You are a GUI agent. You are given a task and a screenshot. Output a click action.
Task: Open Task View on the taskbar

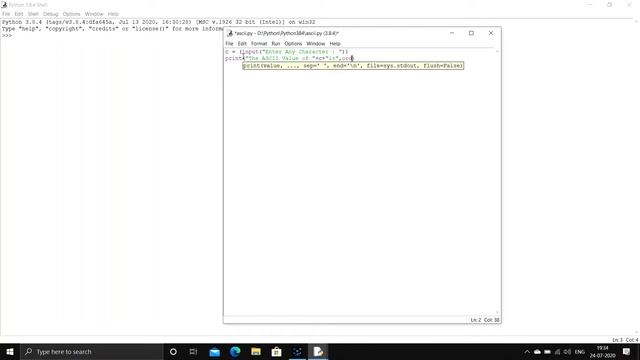(x=193, y=351)
